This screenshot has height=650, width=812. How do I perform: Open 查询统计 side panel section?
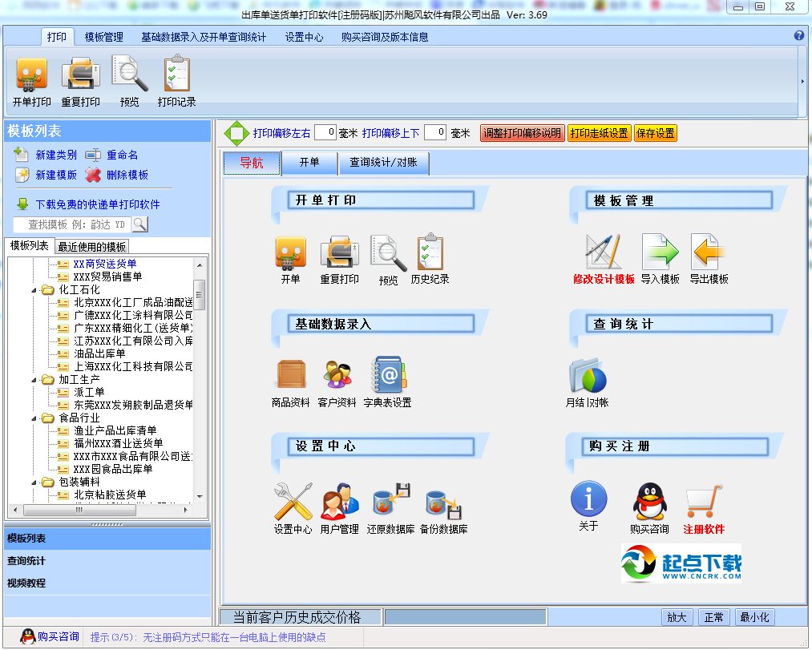click(107, 561)
